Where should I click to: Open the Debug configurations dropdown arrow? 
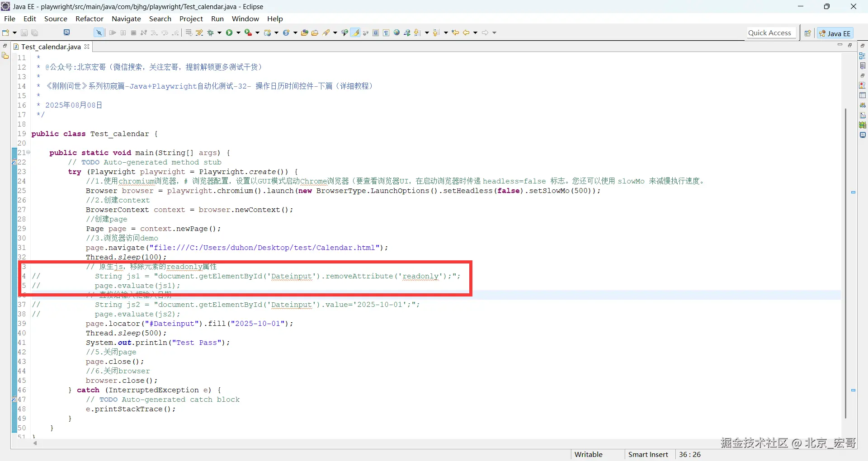220,33
